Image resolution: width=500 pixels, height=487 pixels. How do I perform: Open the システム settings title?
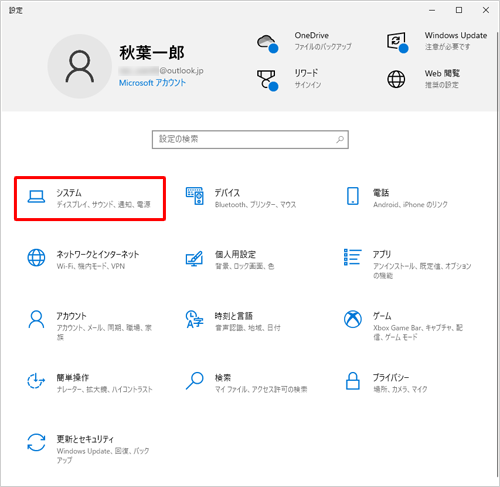coord(69,193)
